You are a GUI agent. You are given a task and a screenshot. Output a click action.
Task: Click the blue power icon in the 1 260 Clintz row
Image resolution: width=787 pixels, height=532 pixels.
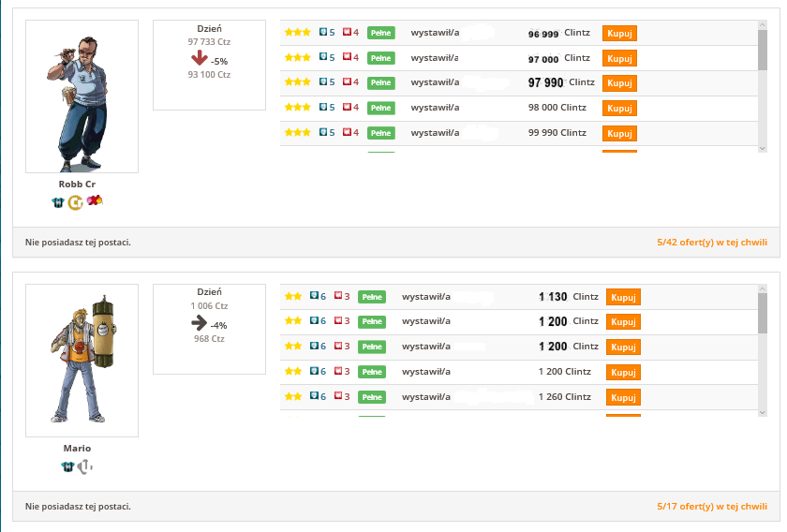click(314, 395)
